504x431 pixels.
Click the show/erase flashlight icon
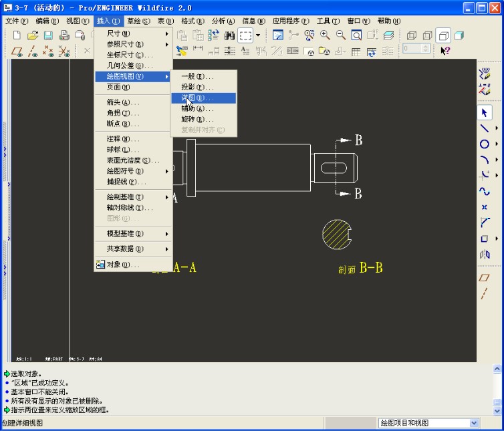182,51
